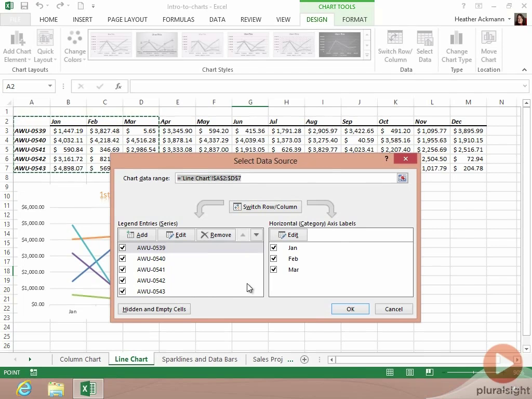Click the Excel taskbar icon

[x=88, y=389]
